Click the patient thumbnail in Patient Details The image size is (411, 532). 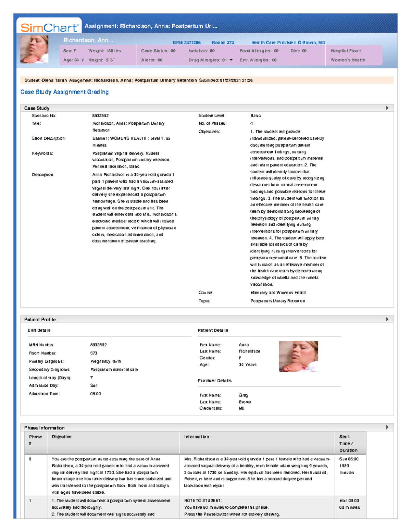tap(298, 356)
